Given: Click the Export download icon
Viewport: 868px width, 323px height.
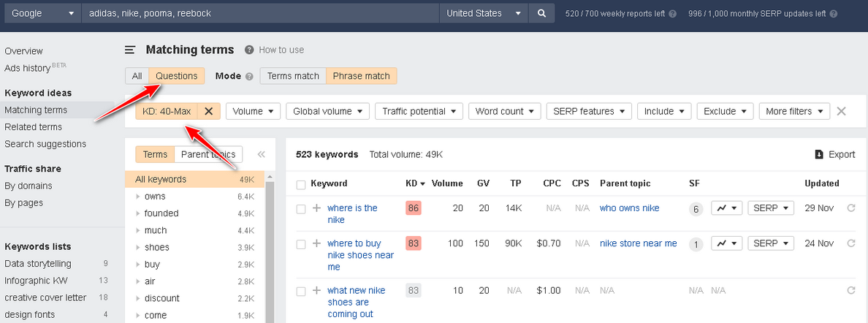Looking at the screenshot, I should pyautogui.click(x=819, y=155).
